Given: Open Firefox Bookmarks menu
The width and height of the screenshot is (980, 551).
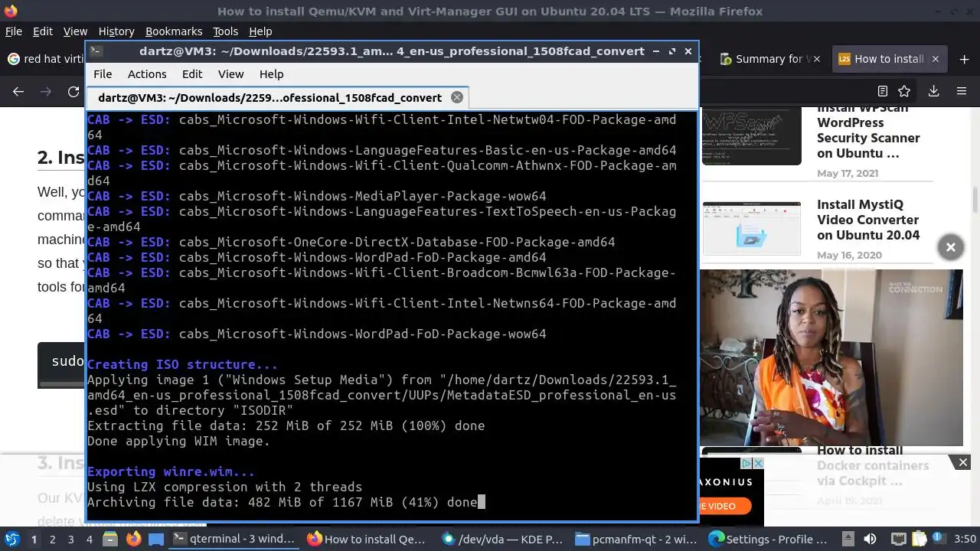Looking at the screenshot, I should (x=174, y=31).
